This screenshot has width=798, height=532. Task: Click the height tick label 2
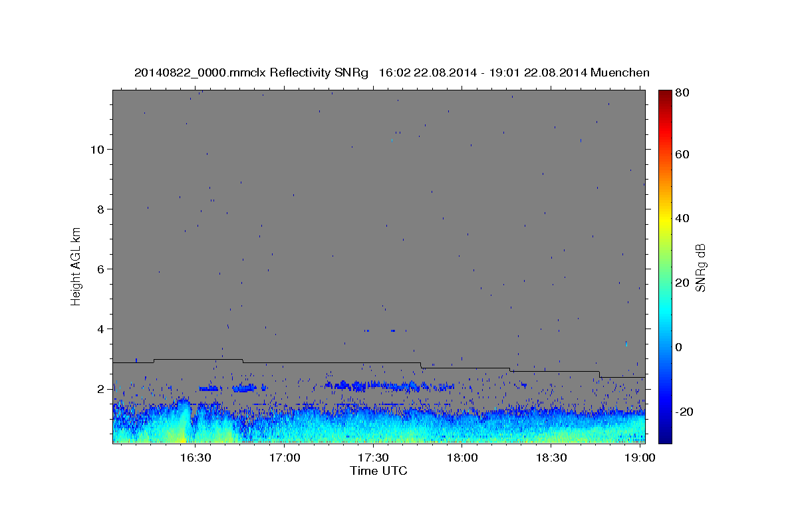point(101,389)
